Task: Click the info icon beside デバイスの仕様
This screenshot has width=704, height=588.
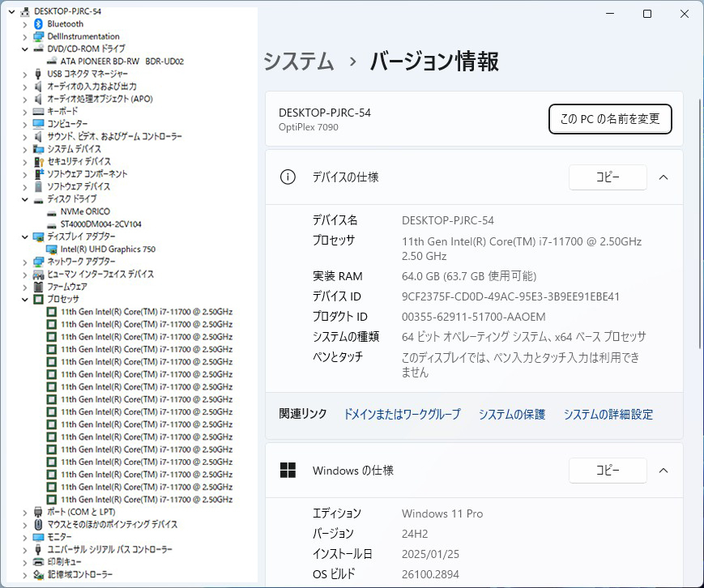Action: pyautogui.click(x=288, y=177)
